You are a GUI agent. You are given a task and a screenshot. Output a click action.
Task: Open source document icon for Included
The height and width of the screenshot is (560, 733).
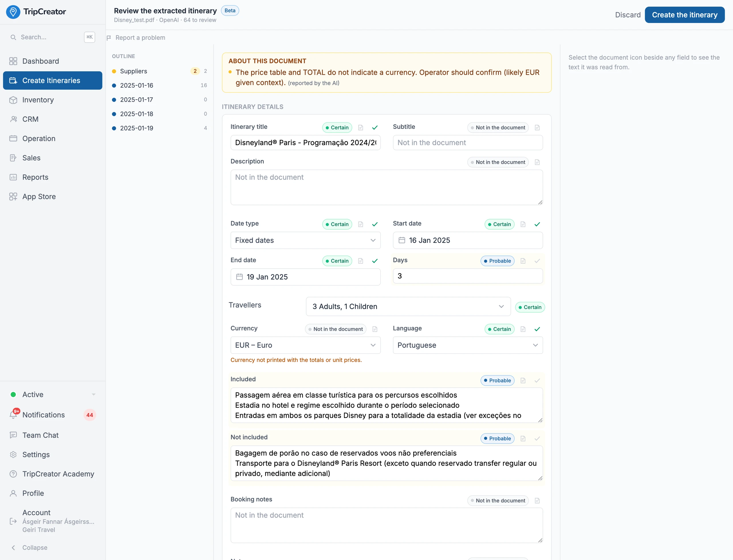coord(523,381)
